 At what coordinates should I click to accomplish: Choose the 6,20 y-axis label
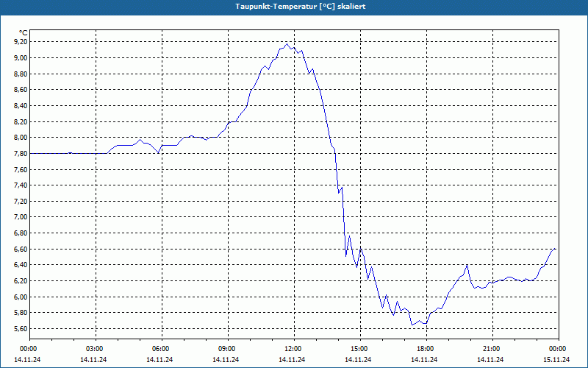pos(21,281)
